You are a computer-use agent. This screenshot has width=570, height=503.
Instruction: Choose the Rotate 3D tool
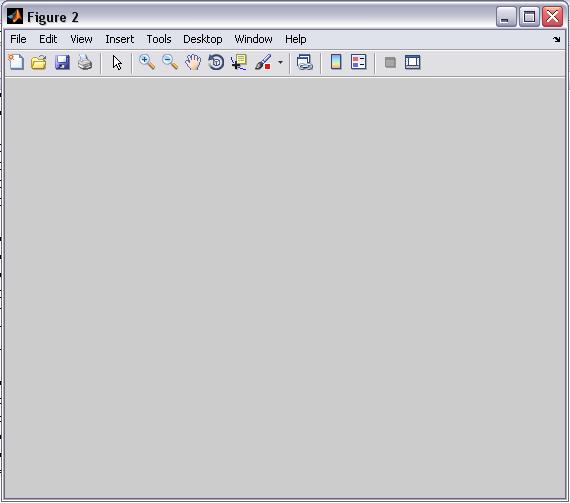pyautogui.click(x=216, y=63)
